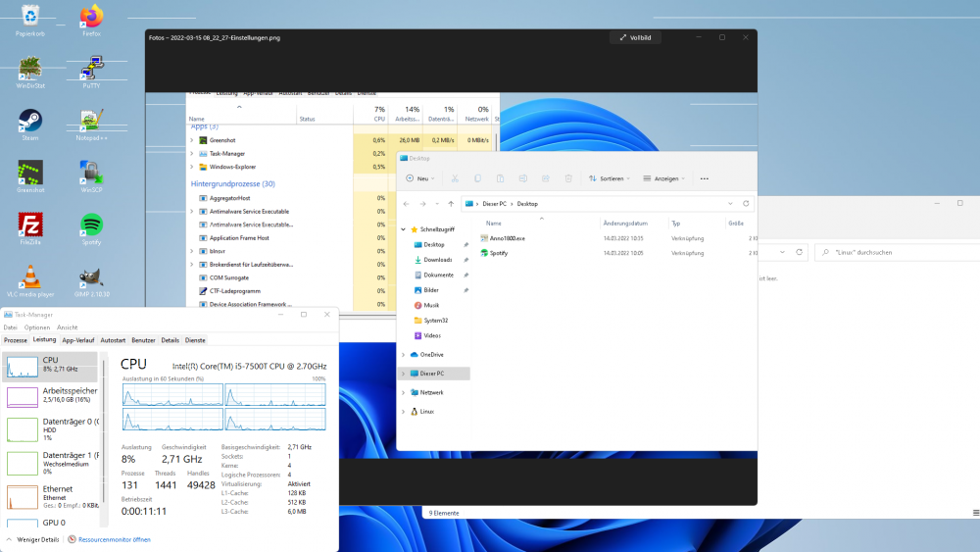Switch to the Prozesse tab in Task-Manager
This screenshot has width=980, height=552.
[x=16, y=340]
